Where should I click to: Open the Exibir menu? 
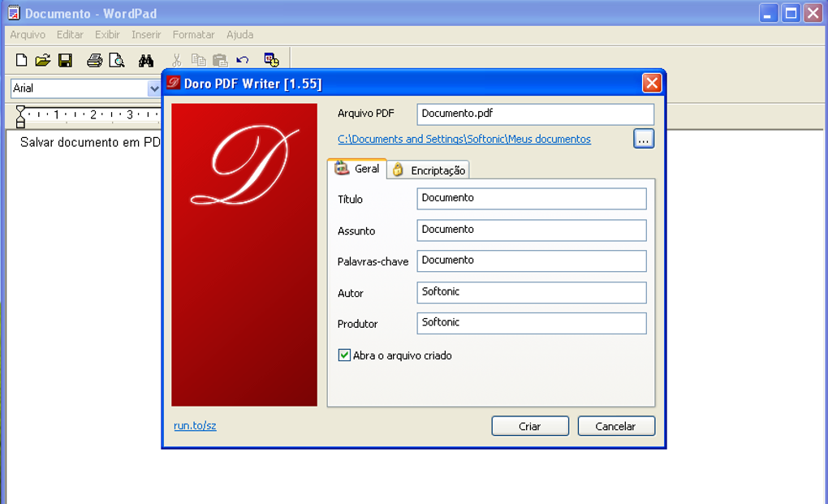pos(107,35)
